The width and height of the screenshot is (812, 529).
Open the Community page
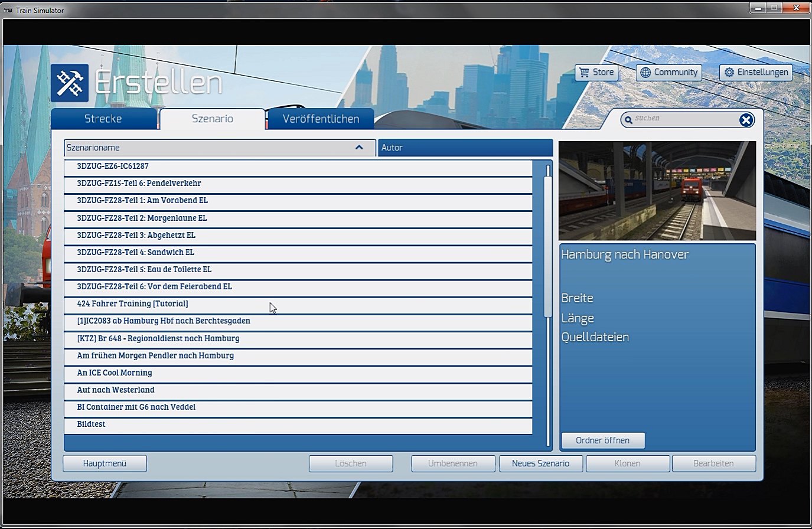click(669, 73)
